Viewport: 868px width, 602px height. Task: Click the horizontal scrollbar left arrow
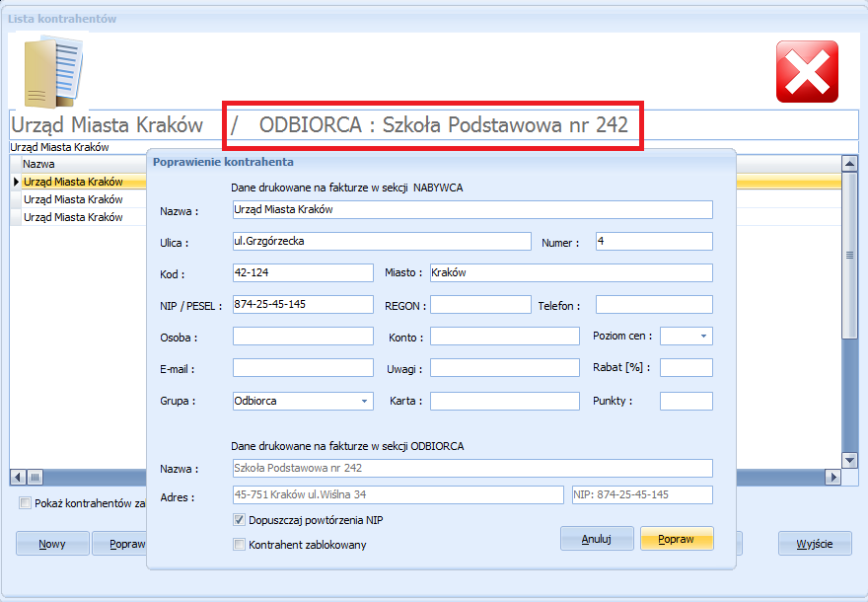19,477
